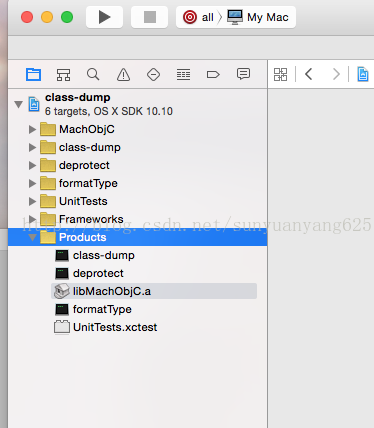Select the Products group
The height and width of the screenshot is (428, 374).
(137, 237)
